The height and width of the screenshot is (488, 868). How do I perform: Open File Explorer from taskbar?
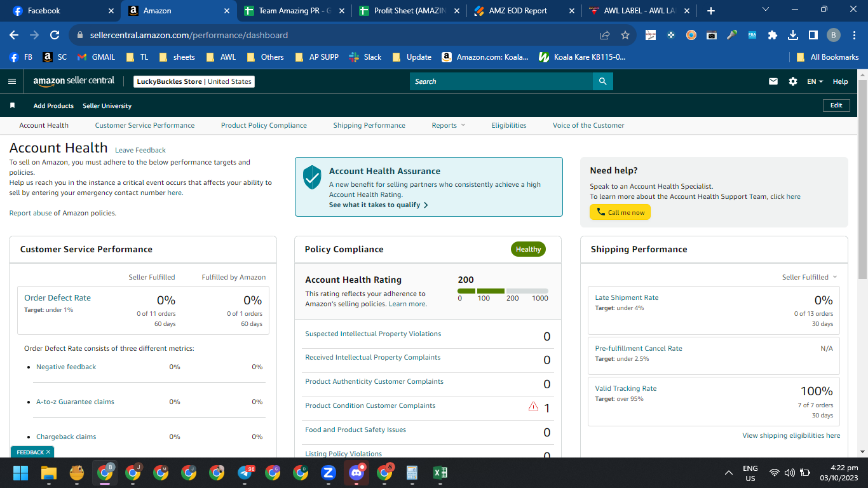pyautogui.click(x=49, y=473)
